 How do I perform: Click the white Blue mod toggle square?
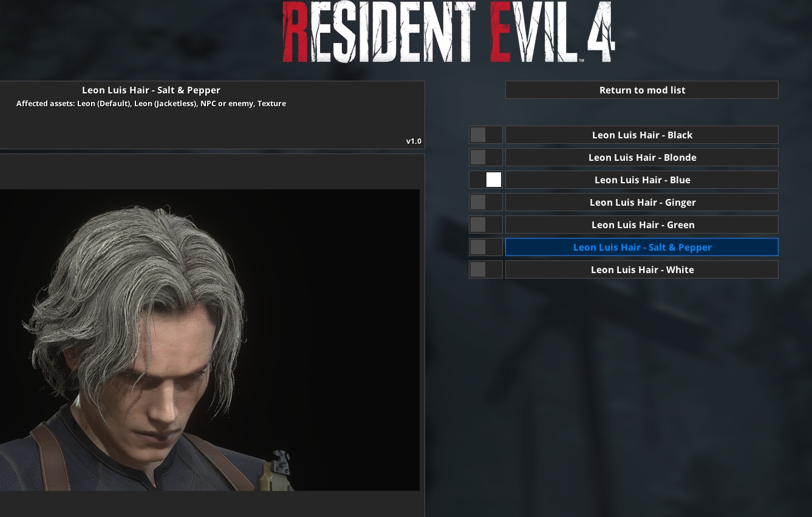(x=494, y=180)
